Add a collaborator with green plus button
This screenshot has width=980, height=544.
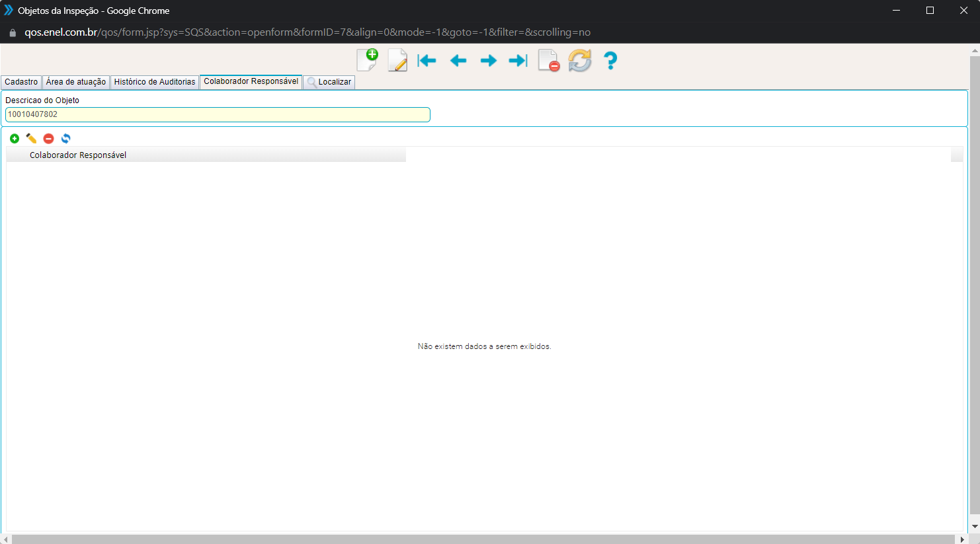coord(15,138)
